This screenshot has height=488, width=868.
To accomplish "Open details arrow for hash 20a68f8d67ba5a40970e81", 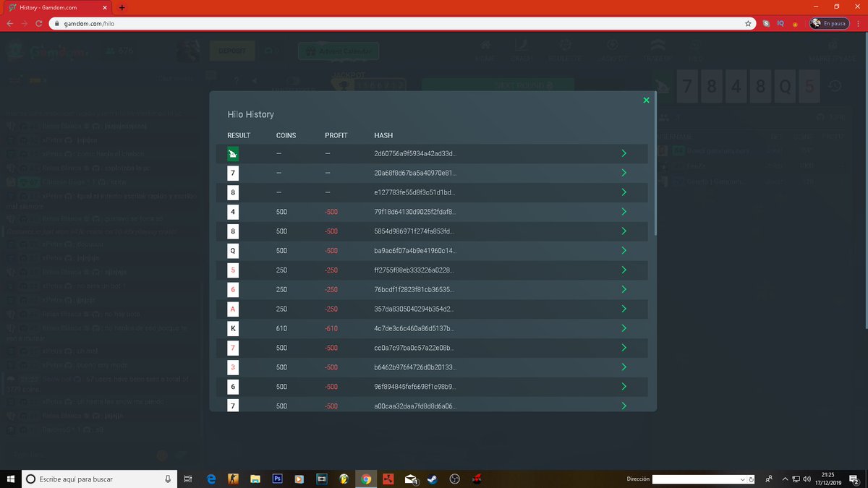I will [624, 173].
